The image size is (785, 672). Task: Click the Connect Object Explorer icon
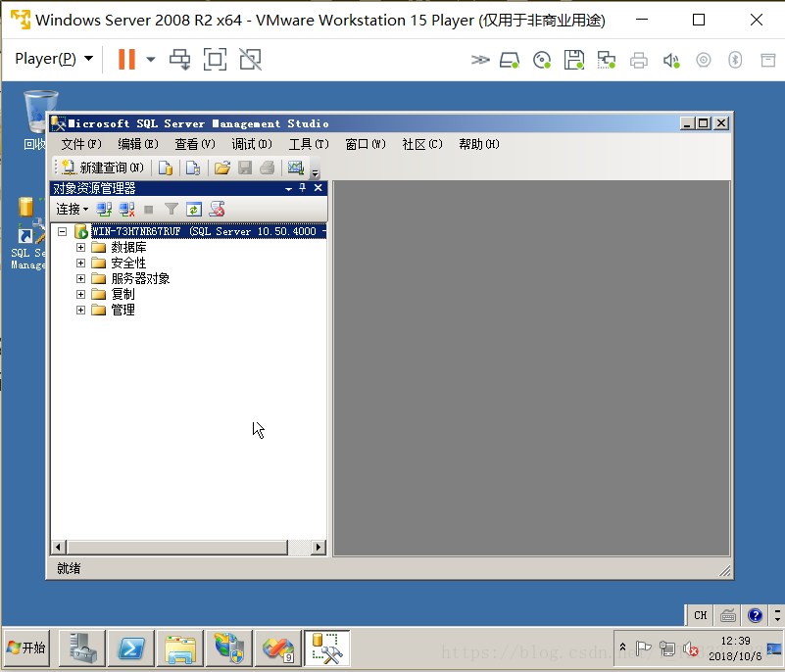click(104, 210)
